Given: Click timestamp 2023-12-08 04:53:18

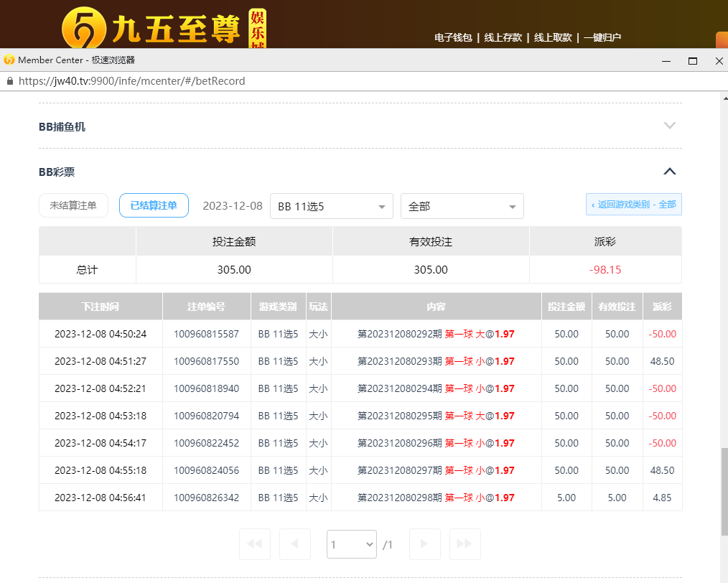Looking at the screenshot, I should tap(101, 416).
